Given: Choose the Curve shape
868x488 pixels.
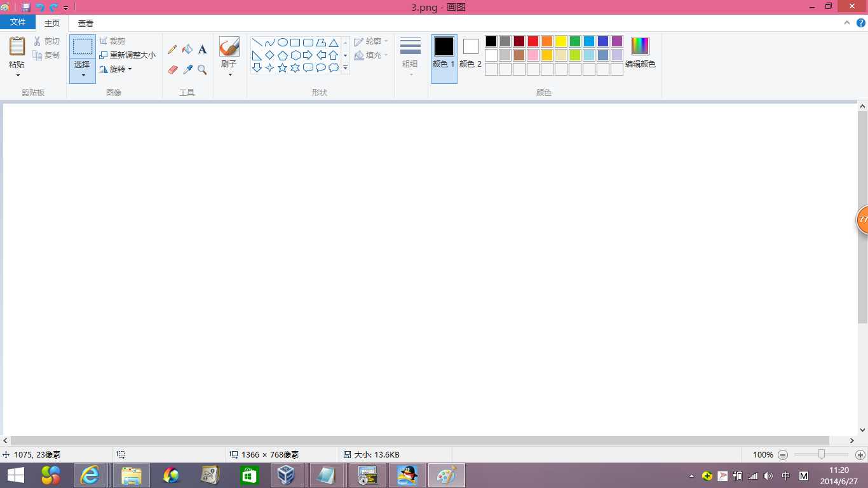Looking at the screenshot, I should (269, 43).
